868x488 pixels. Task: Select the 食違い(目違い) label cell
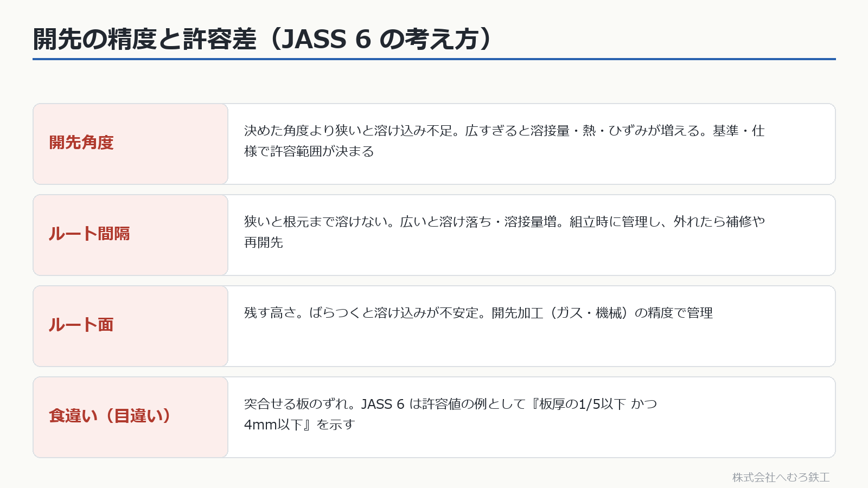click(131, 417)
